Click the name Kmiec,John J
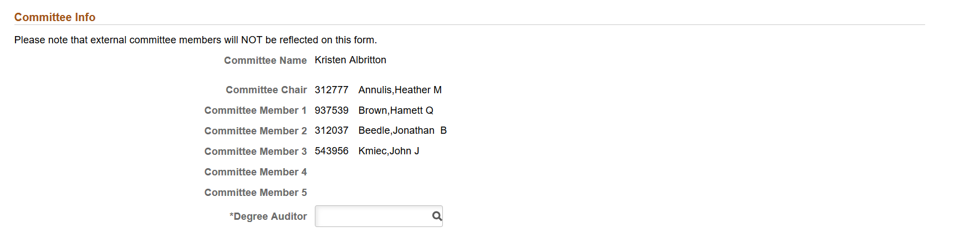 pyautogui.click(x=389, y=151)
